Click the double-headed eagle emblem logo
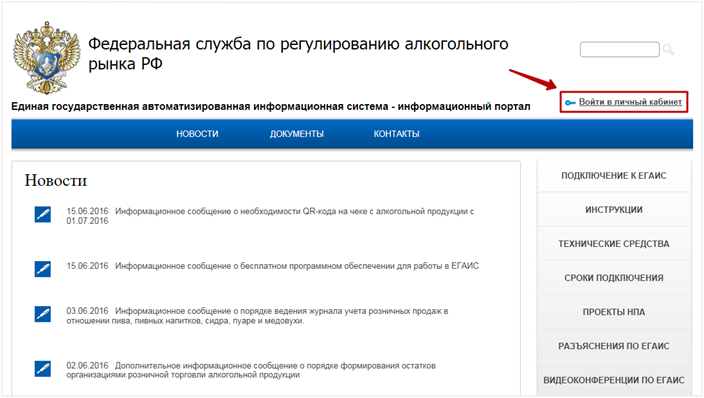 pyautogui.click(x=46, y=58)
